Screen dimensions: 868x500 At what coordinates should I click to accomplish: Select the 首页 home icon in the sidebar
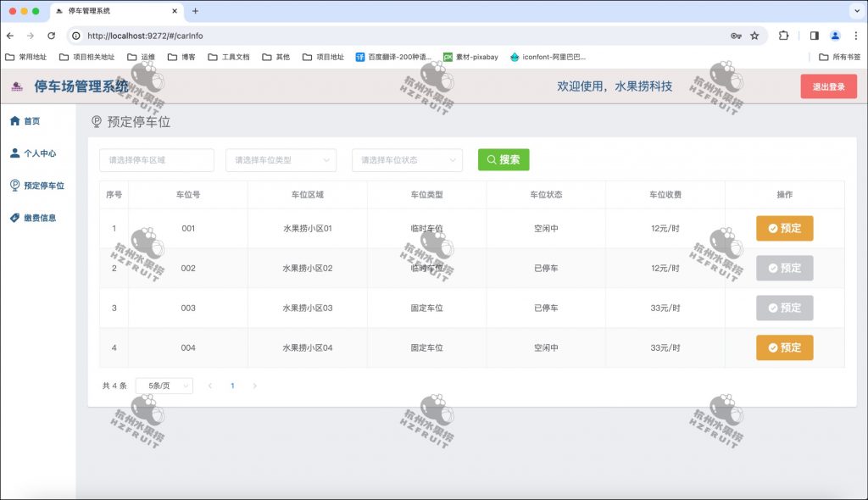click(x=15, y=119)
